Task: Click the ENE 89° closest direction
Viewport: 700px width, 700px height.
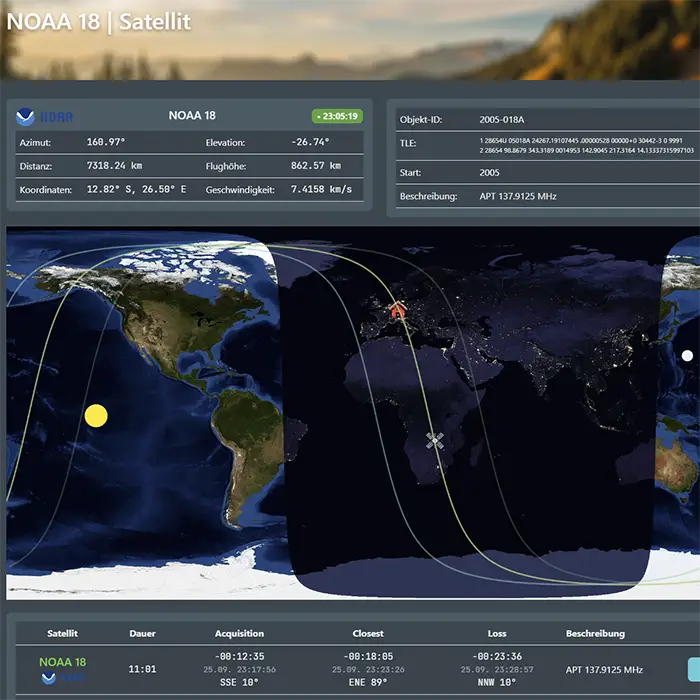Action: pyautogui.click(x=368, y=682)
